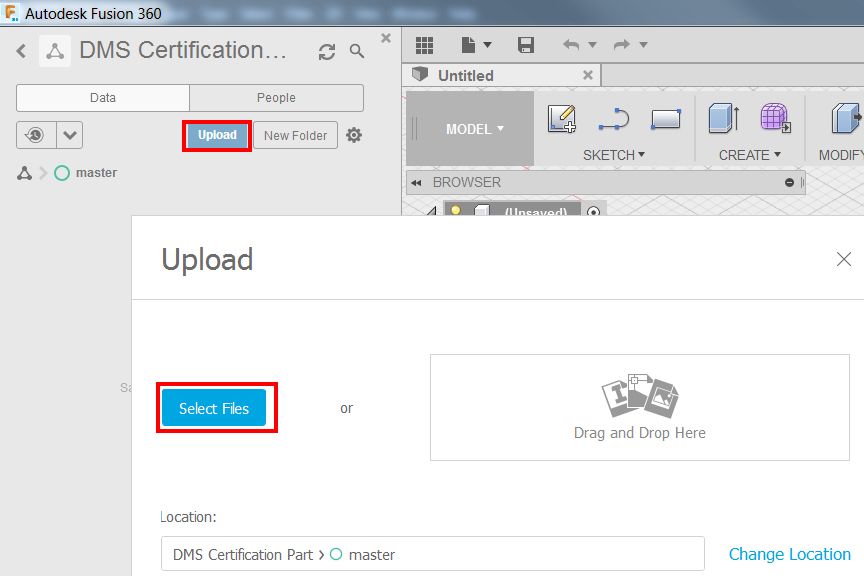Open the redo history dropdown arrow
864x576 pixels.
pyautogui.click(x=643, y=45)
